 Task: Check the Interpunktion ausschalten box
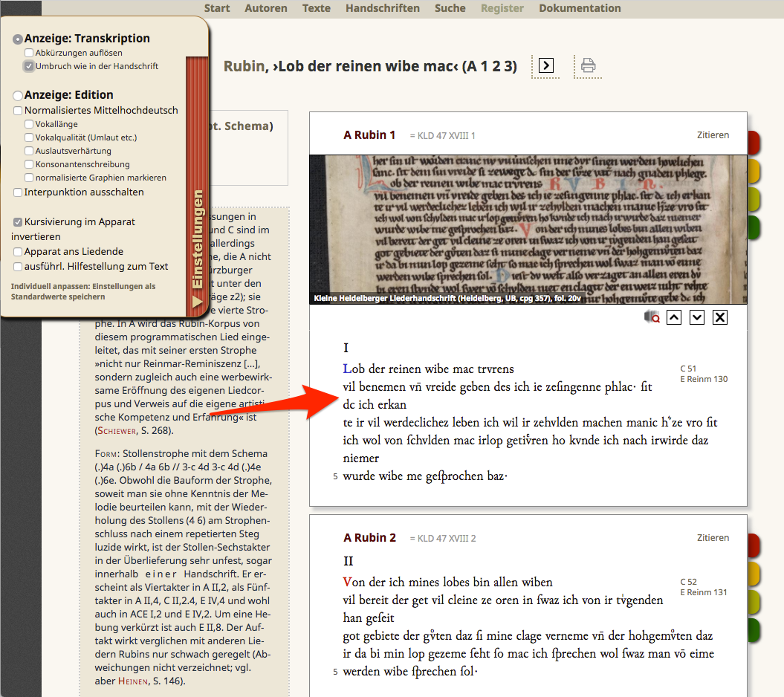18,192
